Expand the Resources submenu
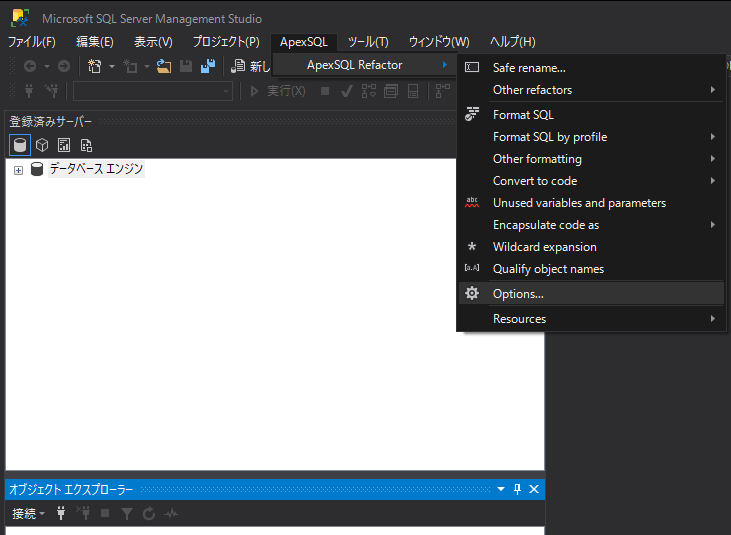Viewport: 731px width, 535px height. click(x=591, y=318)
